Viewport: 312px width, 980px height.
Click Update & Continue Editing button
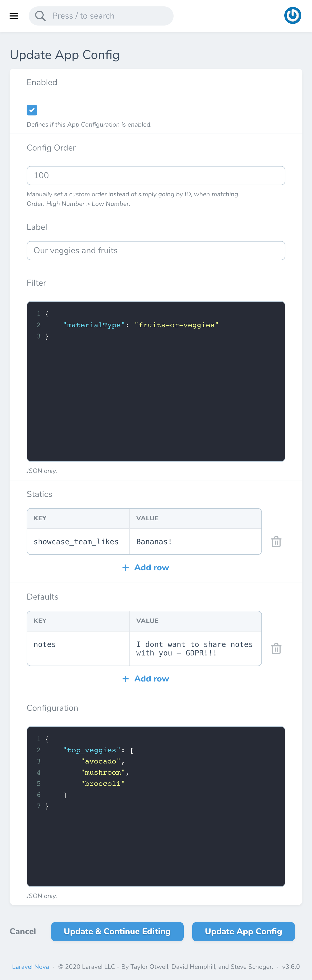pos(117,931)
